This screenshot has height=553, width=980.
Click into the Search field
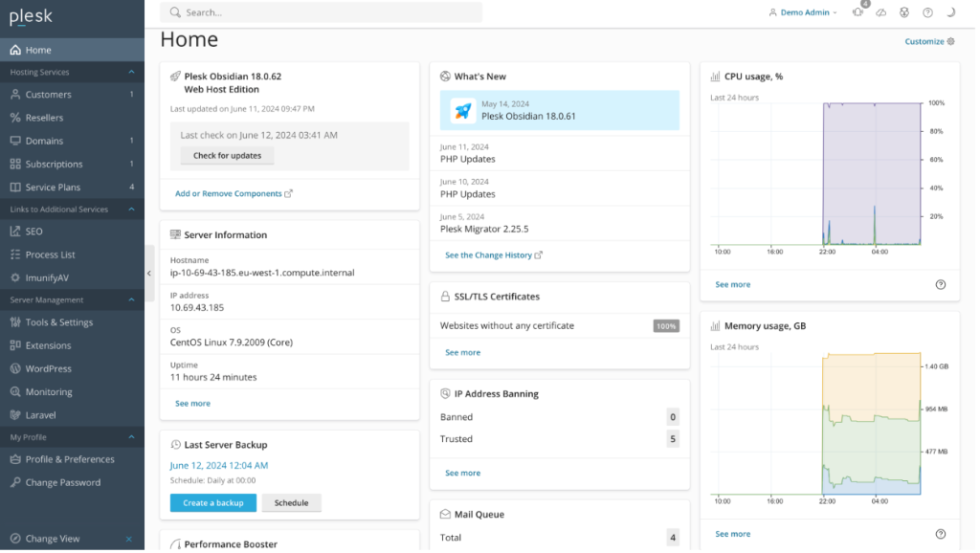coord(323,12)
